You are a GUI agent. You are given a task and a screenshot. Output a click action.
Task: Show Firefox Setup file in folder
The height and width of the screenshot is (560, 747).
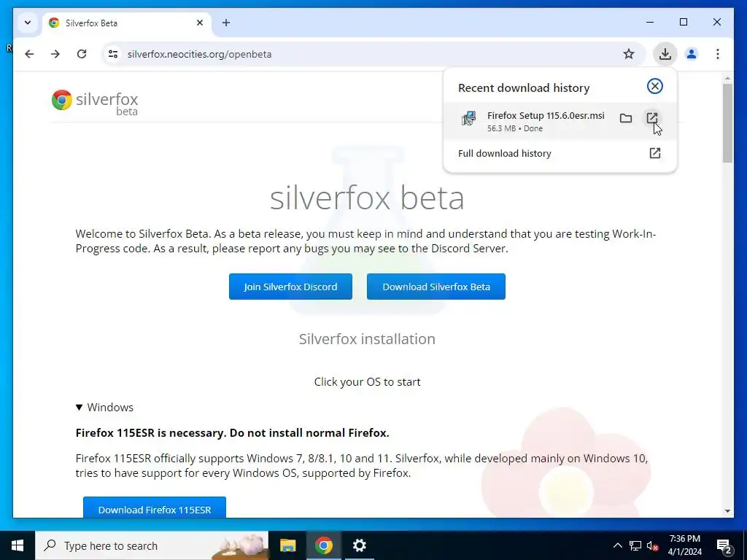tap(625, 118)
